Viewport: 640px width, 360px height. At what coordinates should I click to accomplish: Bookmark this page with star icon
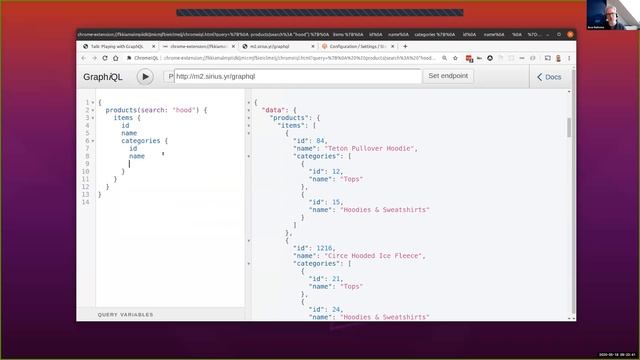456,58
